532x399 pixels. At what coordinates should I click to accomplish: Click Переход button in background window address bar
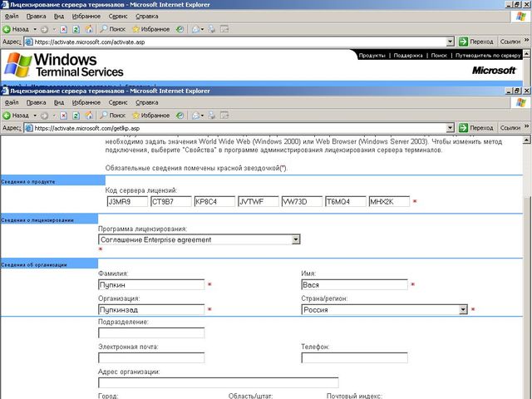point(476,42)
